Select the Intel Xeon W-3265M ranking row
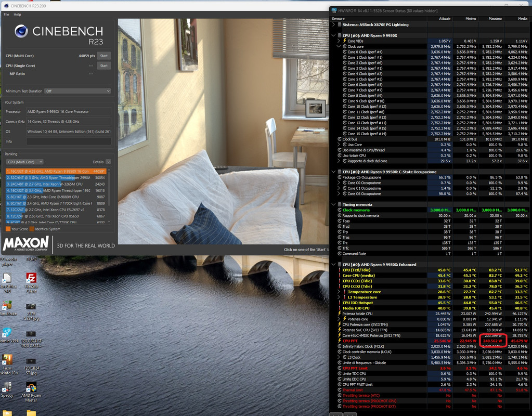Image resolution: width=532 pixels, height=416 pixels. click(56, 184)
